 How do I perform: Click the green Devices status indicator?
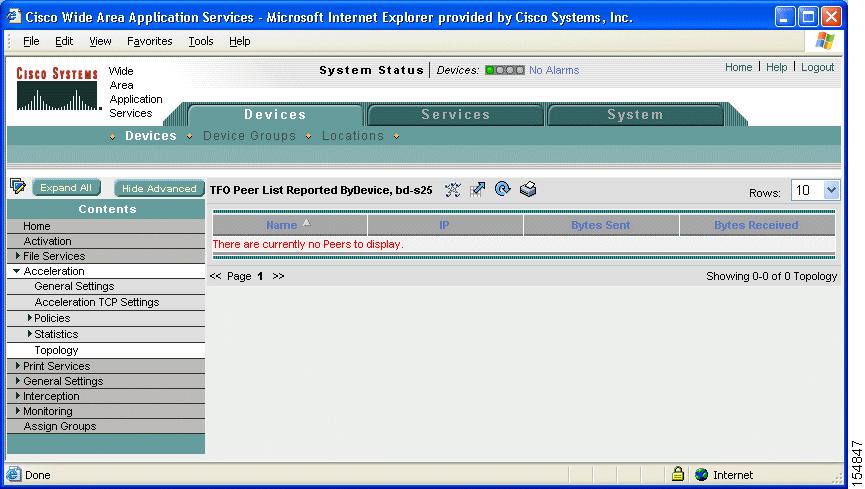490,70
